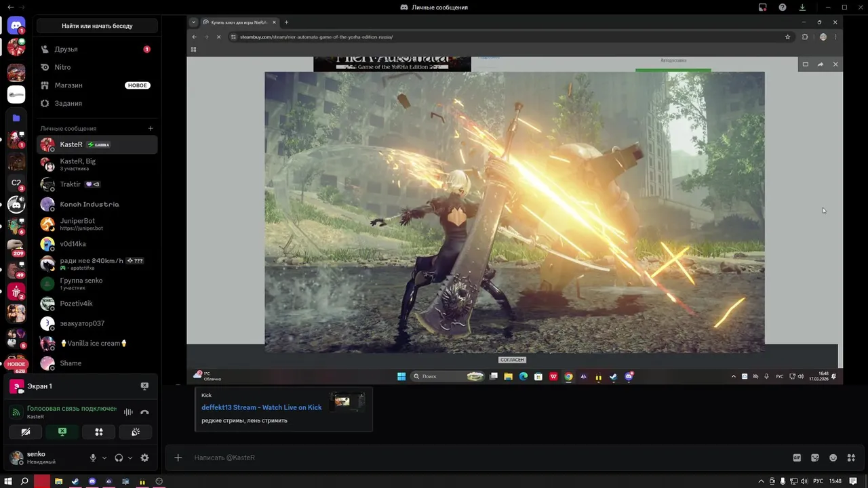Open эвакуатор037 conversation
The height and width of the screenshot is (488, 868).
97,323
